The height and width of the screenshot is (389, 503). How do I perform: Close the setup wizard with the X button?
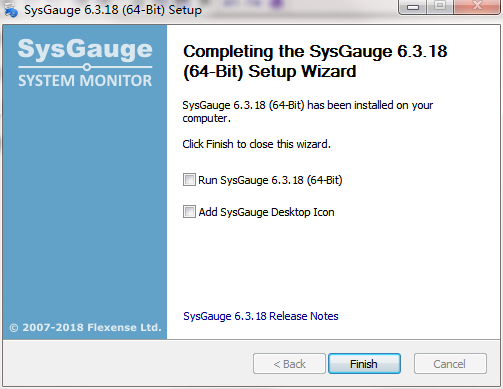click(477, 6)
